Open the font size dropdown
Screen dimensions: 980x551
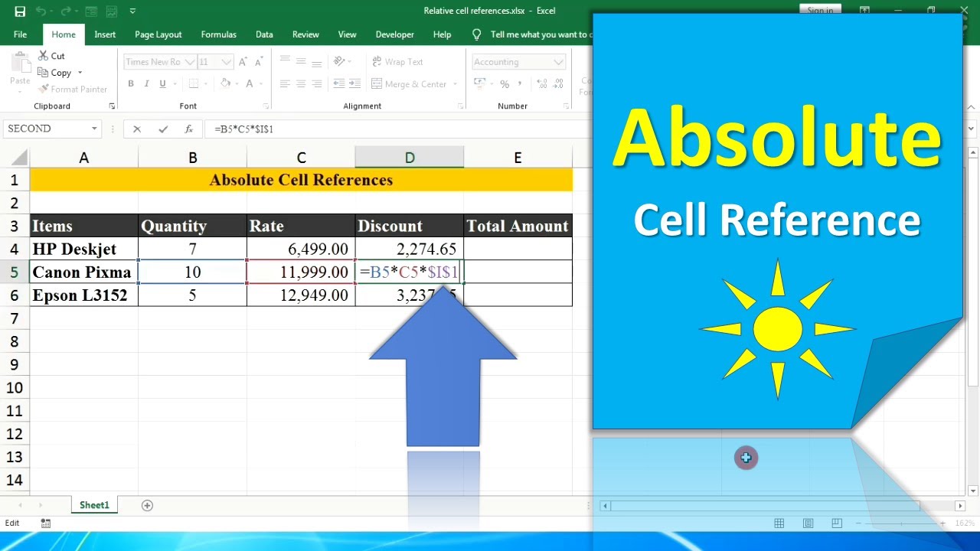pyautogui.click(x=227, y=62)
